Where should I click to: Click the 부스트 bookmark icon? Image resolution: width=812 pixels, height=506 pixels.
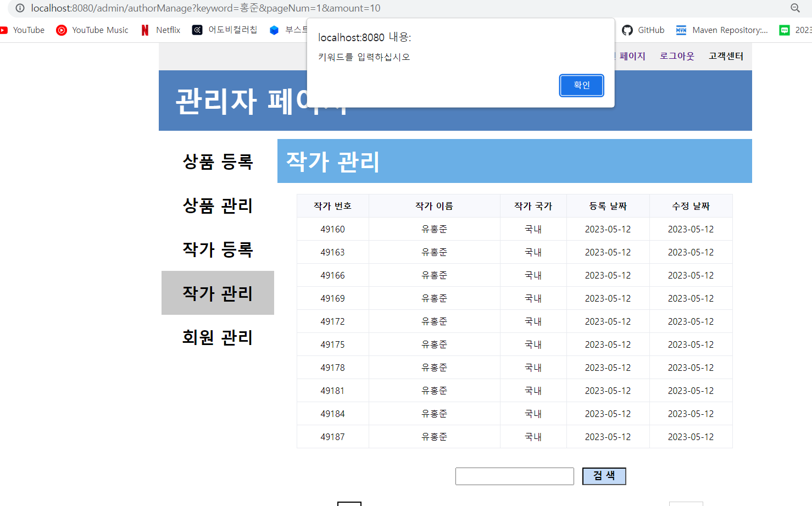click(274, 30)
